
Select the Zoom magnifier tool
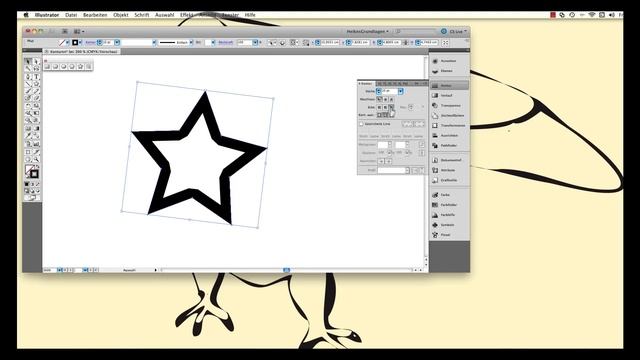click(x=36, y=159)
